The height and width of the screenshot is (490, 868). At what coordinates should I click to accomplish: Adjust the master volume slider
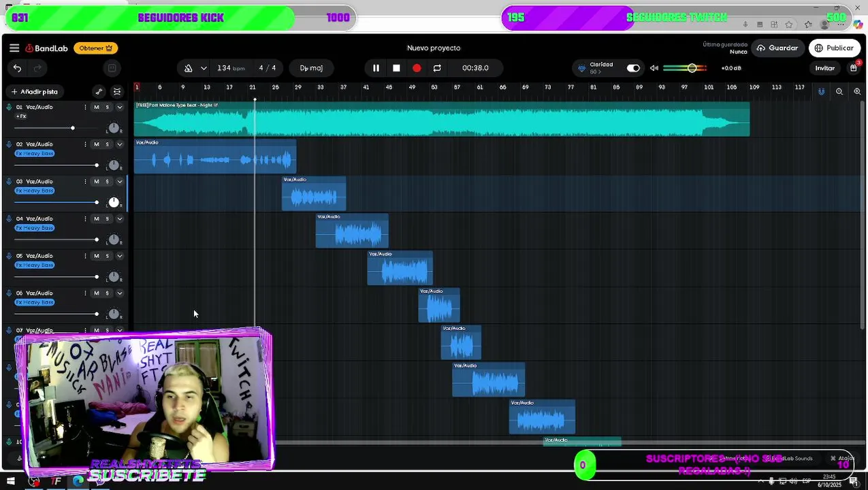tap(684, 68)
